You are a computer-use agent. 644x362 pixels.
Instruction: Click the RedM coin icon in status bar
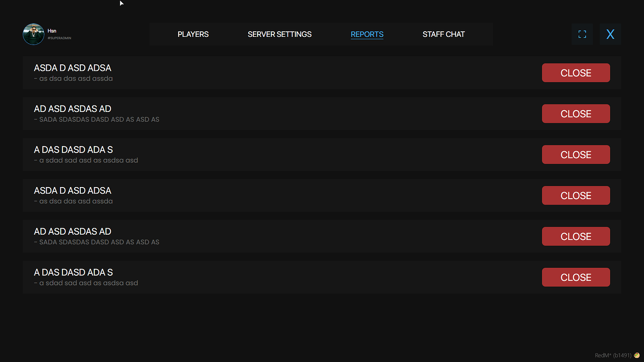pos(637,355)
